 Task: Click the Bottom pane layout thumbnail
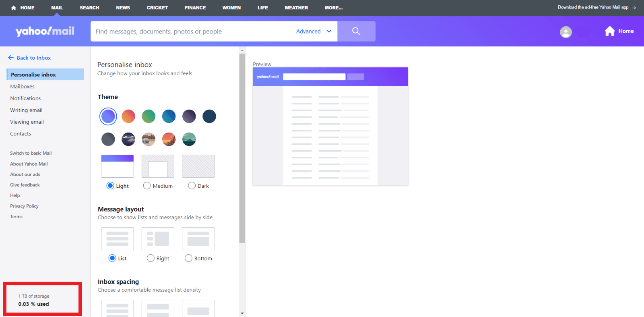click(198, 238)
